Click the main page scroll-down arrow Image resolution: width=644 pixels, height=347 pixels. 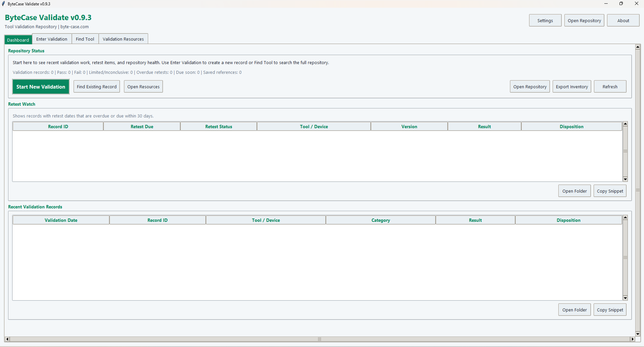638,334
